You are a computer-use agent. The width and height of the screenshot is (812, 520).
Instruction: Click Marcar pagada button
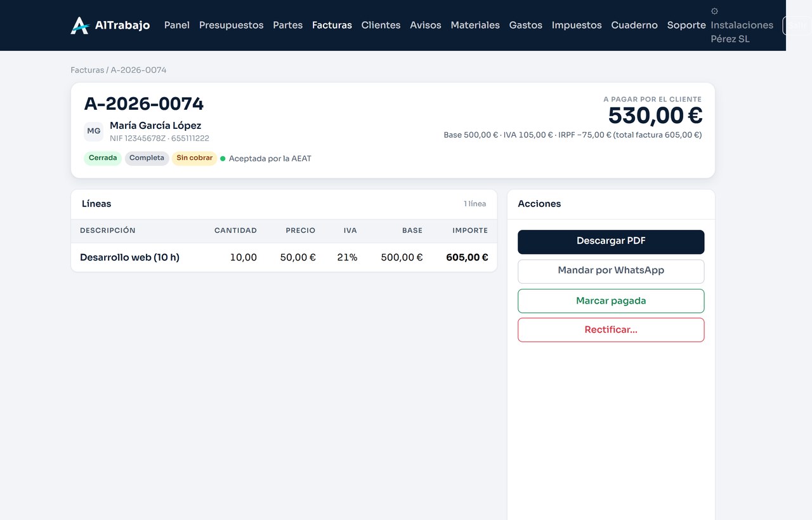(x=611, y=301)
